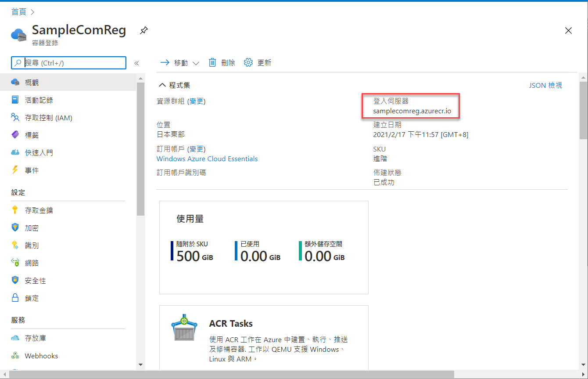The width and height of the screenshot is (588, 379).
Task: Click the Webhooks icon
Action: 15,356
